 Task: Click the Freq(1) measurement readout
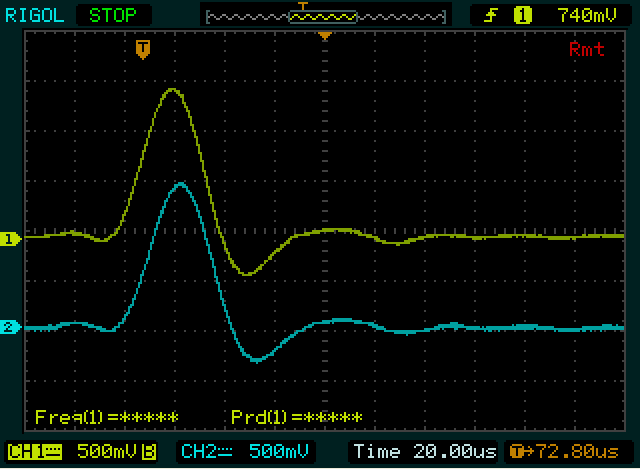107,417
